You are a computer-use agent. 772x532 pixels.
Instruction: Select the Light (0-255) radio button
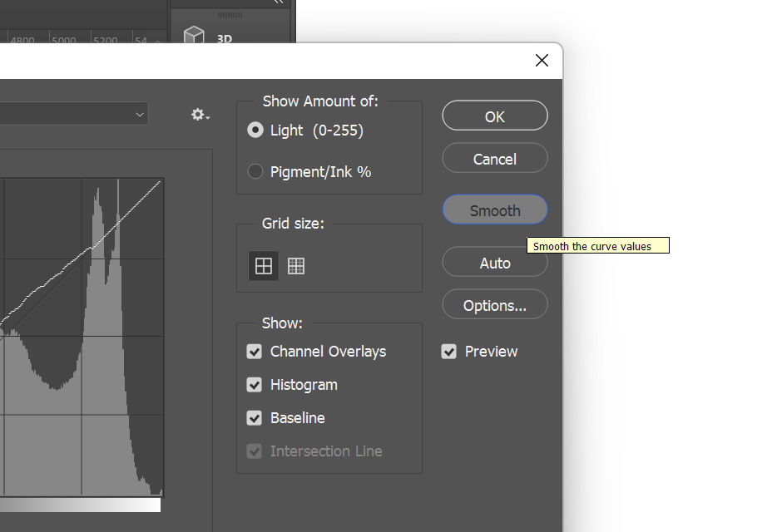point(255,131)
